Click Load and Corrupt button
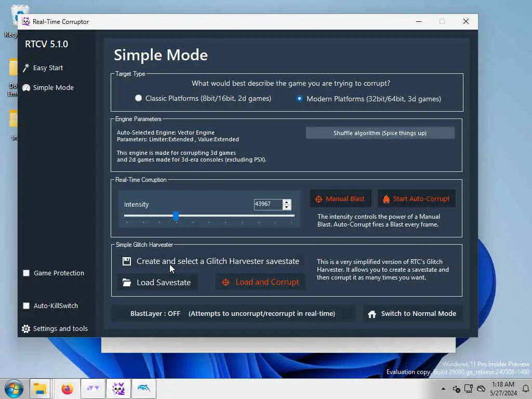This screenshot has height=399, width=532. click(260, 282)
